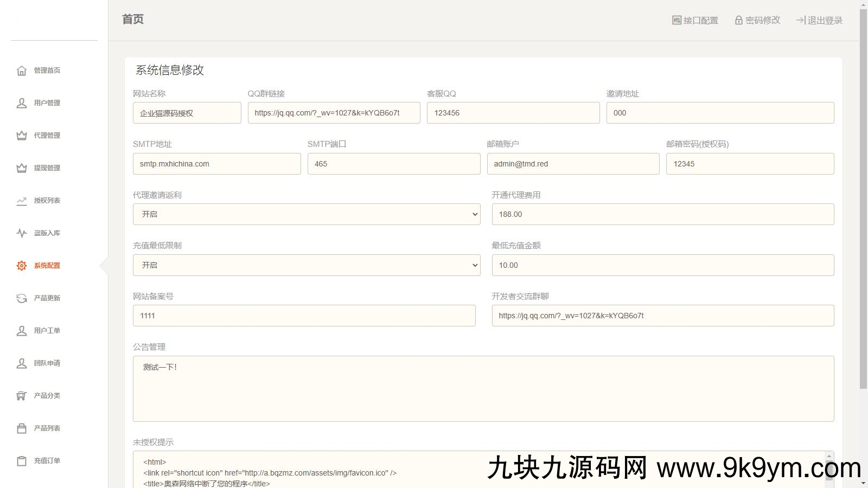
Task: Open 提现管理 in the sidebar
Action: point(47,168)
